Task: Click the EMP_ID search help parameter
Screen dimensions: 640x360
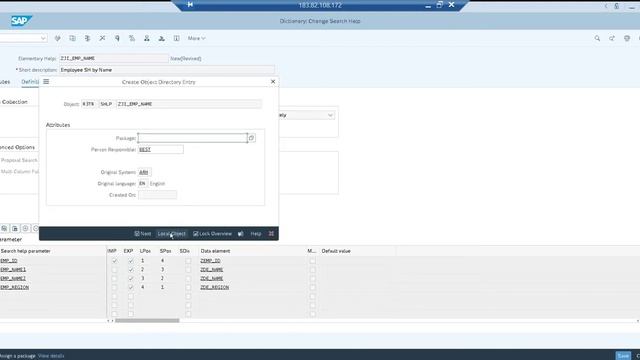Action: [x=9, y=260]
